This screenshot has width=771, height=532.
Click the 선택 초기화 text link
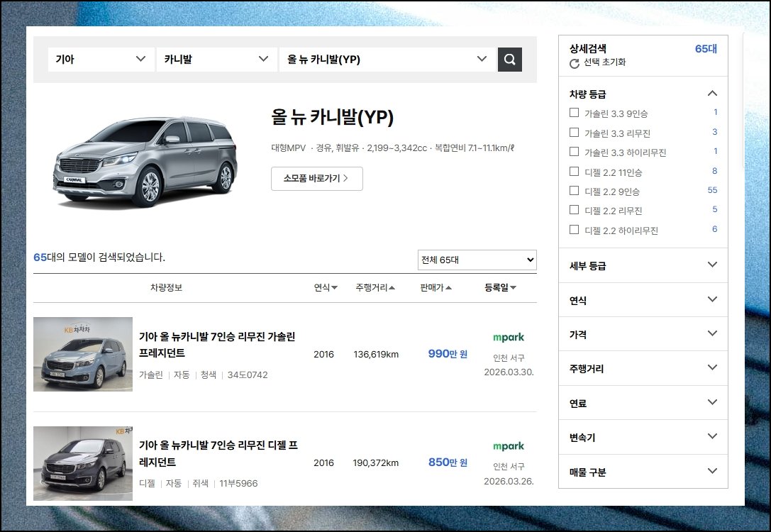pos(604,62)
